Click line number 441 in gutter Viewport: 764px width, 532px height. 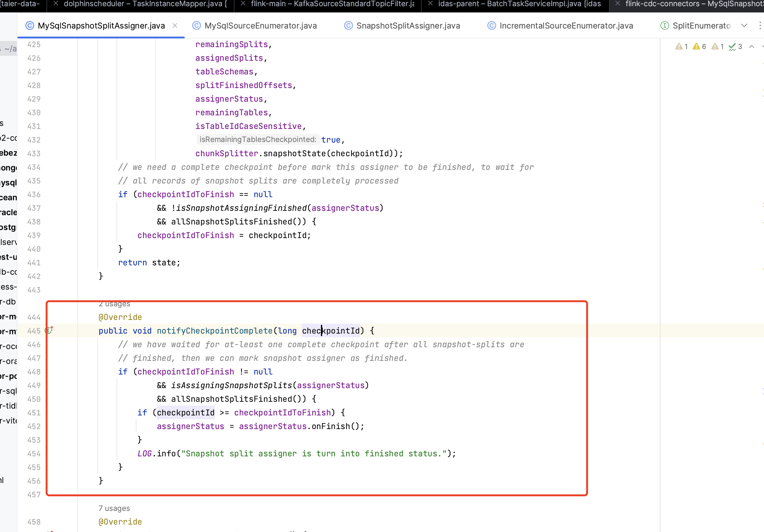(x=34, y=263)
